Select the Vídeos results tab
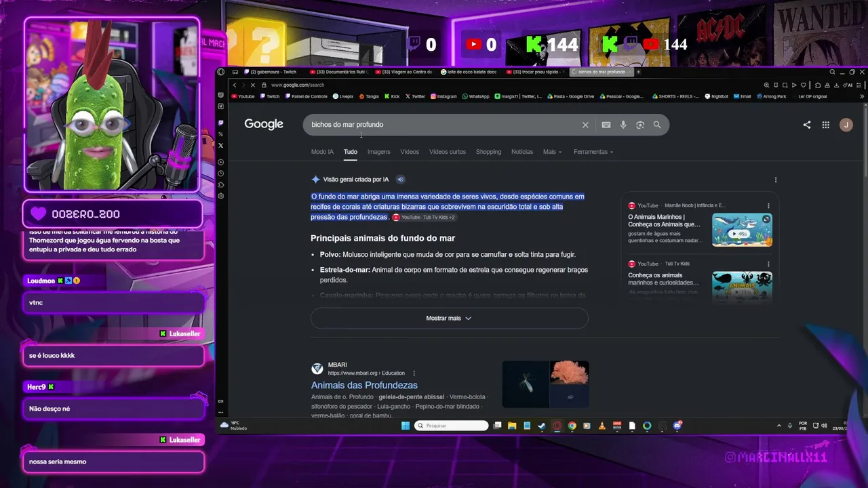Screen dimensions: 868x488 click(x=410, y=152)
